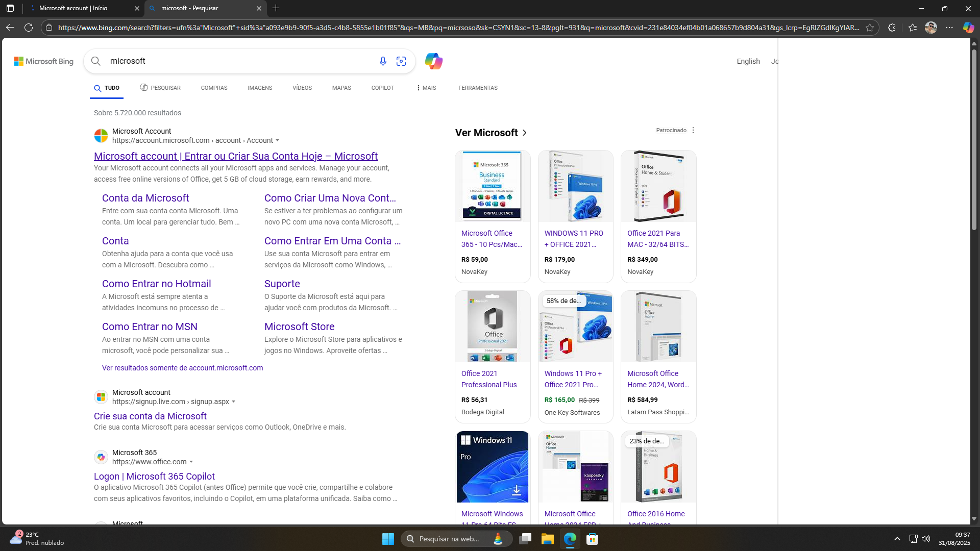
Task: Open visual search camera icon
Action: click(x=401, y=61)
